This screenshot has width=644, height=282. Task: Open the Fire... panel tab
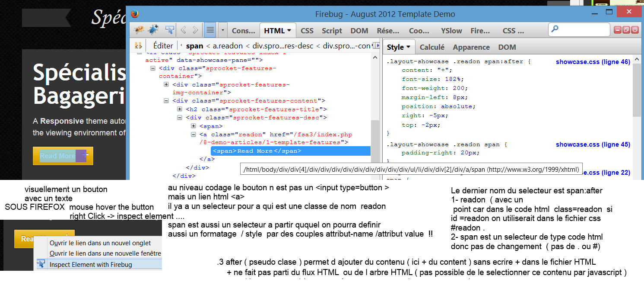coord(480,31)
